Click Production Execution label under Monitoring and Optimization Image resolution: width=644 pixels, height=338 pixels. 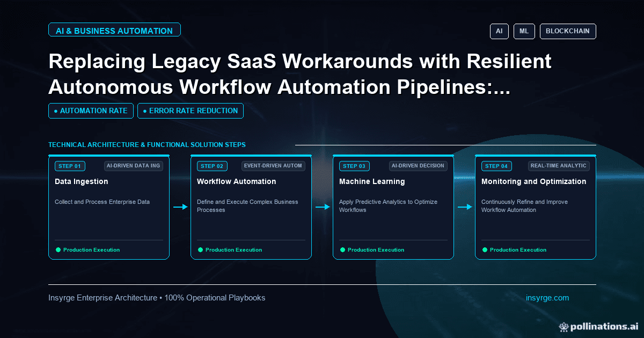(x=518, y=250)
